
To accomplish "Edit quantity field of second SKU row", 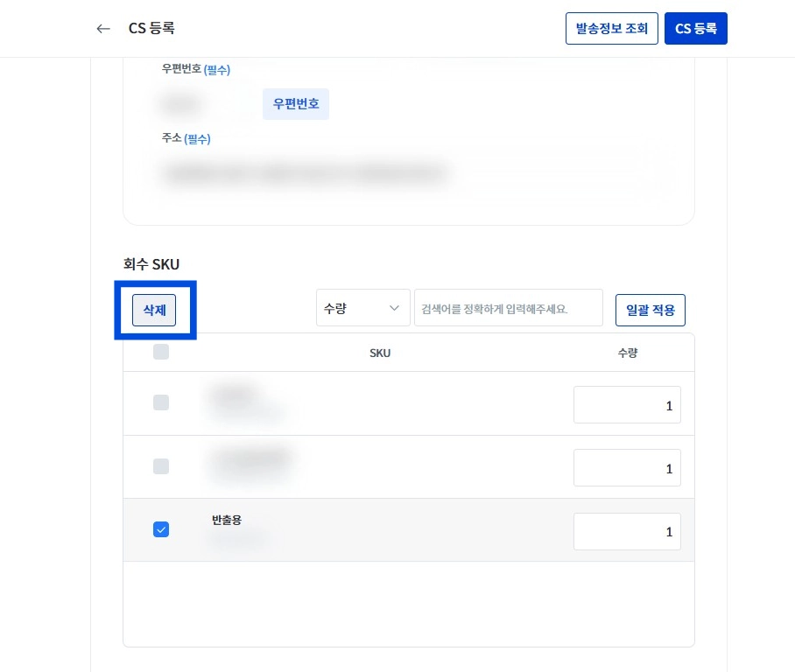I will [x=627, y=468].
